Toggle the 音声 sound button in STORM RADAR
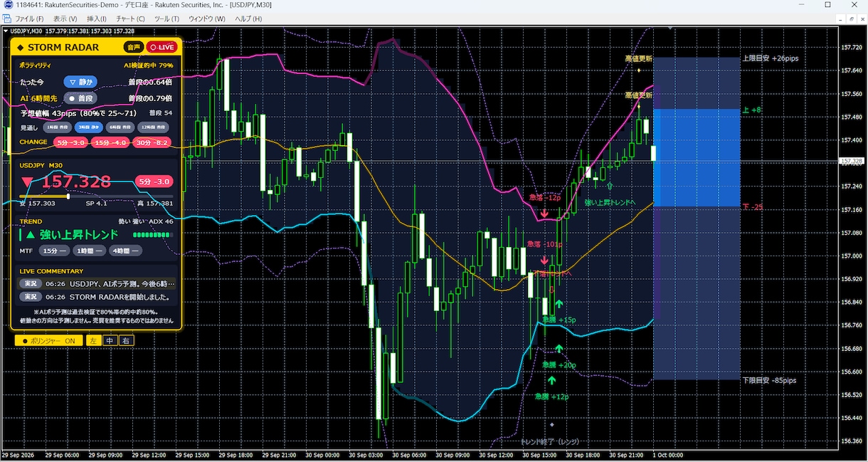 point(133,47)
